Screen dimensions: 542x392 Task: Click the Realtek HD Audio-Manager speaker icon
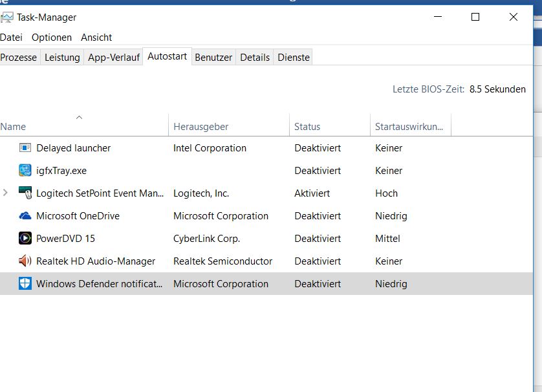[x=25, y=261]
